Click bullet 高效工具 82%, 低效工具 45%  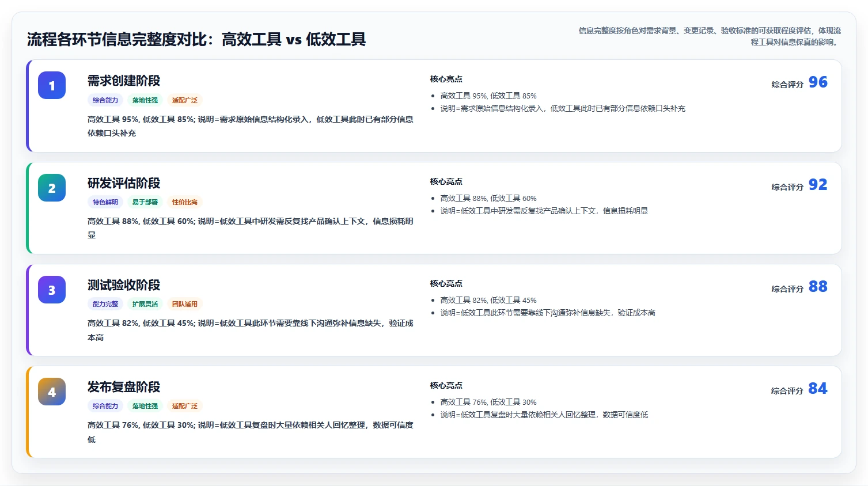[488, 300]
